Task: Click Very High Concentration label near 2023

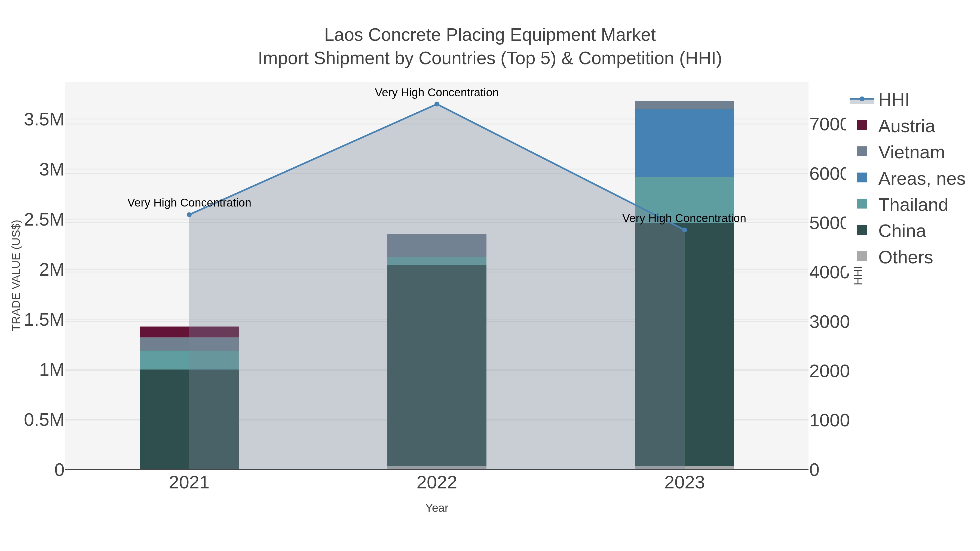Action: 684,218
